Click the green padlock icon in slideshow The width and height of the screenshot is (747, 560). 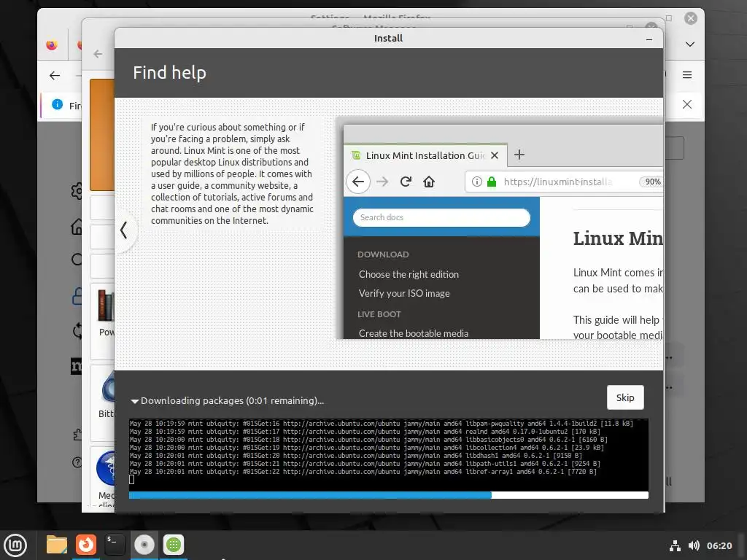tap(492, 182)
